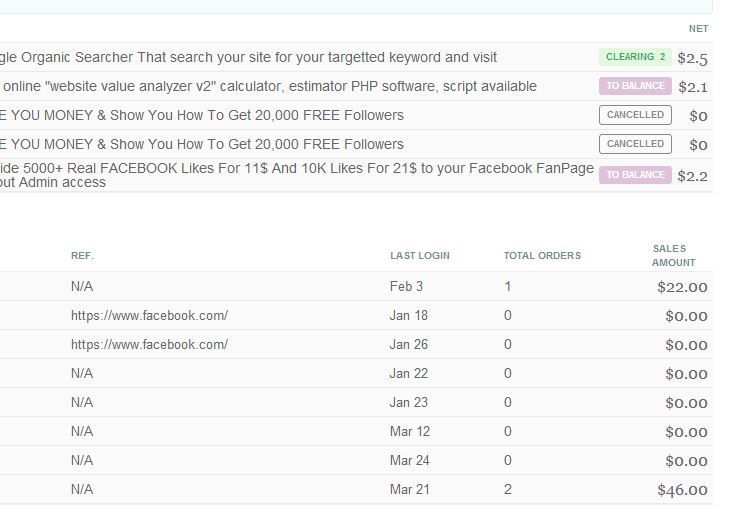
Task: Click the $22.00 sales amount cell
Action: point(682,287)
